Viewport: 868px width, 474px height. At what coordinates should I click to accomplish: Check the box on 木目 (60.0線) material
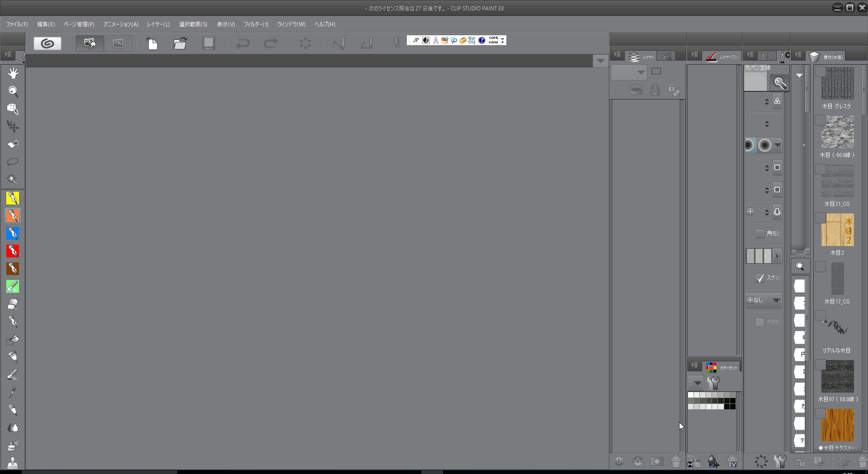tap(821, 120)
